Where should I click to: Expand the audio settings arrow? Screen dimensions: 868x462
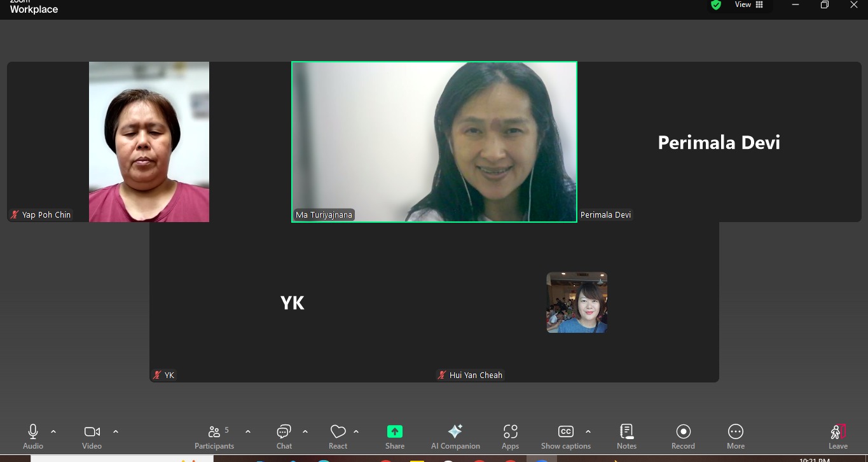pyautogui.click(x=53, y=431)
